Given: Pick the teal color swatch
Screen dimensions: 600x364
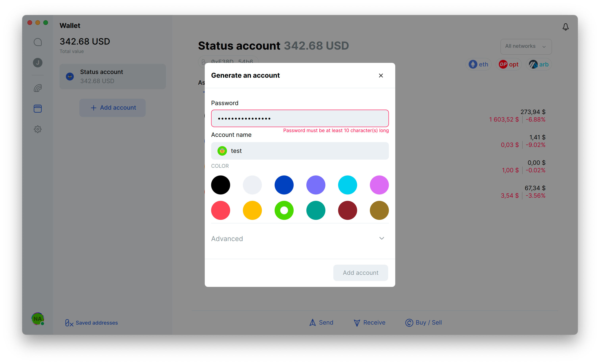Looking at the screenshot, I should (316, 210).
